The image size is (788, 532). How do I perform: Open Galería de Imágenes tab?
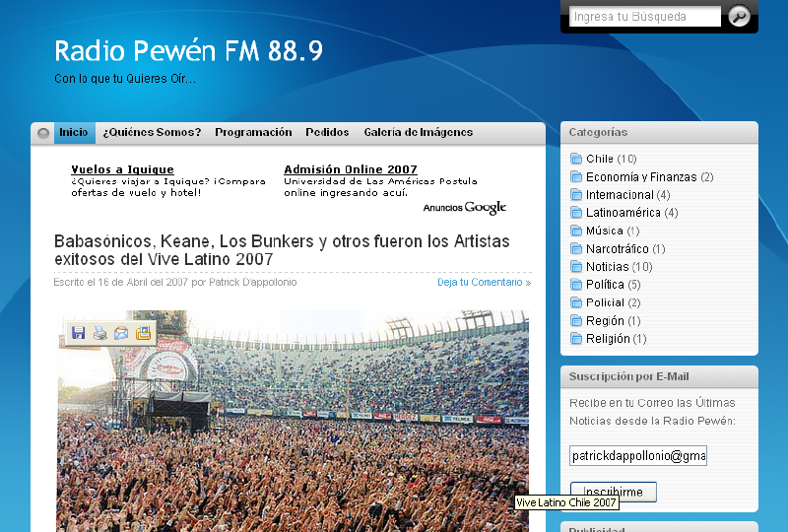[x=418, y=133]
